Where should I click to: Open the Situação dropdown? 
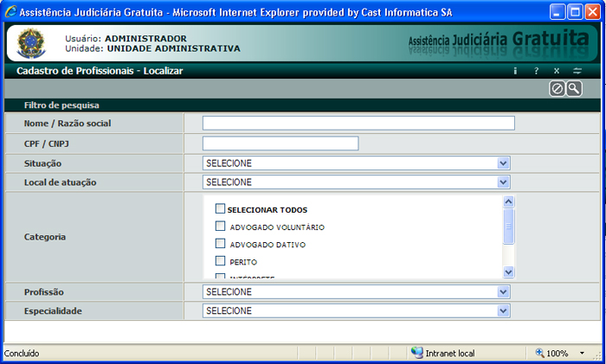(504, 163)
